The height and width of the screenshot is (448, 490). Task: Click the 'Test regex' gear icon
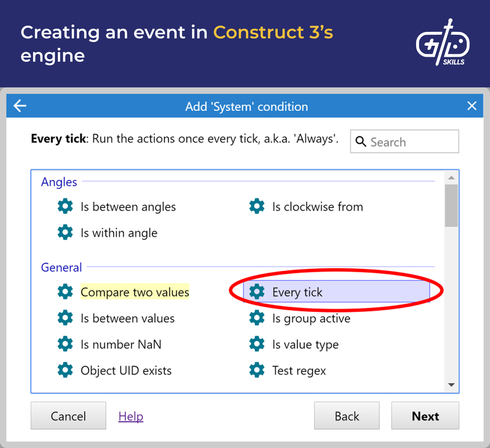pos(257,370)
